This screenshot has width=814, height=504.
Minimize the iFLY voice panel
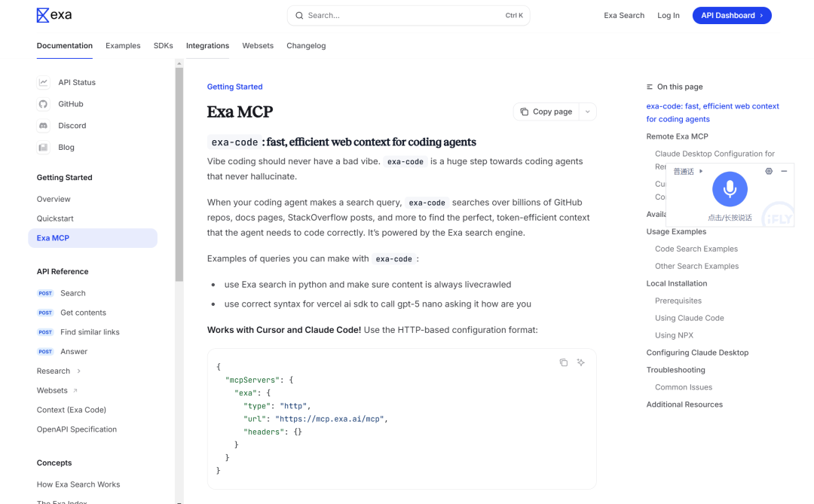click(x=784, y=171)
